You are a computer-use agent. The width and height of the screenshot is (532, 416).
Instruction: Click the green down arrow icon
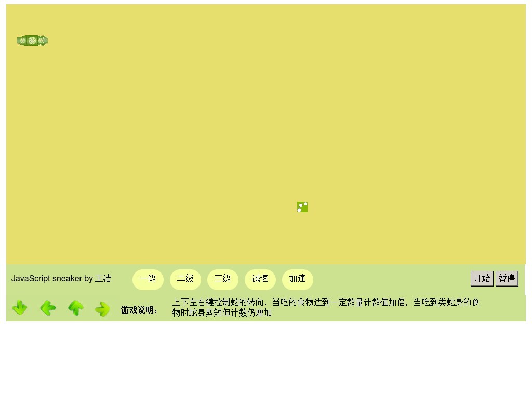coord(20,308)
